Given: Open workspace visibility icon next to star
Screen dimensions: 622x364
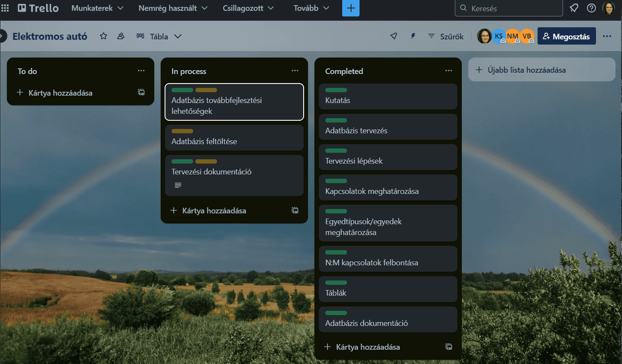Looking at the screenshot, I should click(121, 36).
